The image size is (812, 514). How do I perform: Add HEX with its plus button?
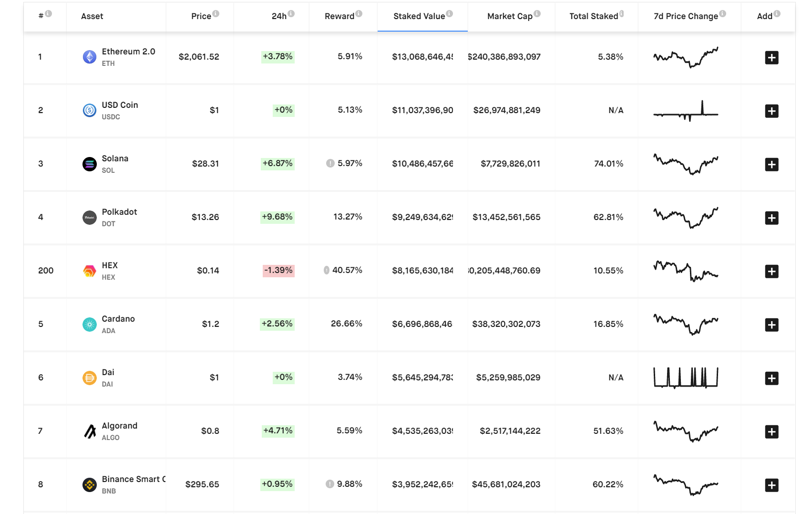[771, 272]
